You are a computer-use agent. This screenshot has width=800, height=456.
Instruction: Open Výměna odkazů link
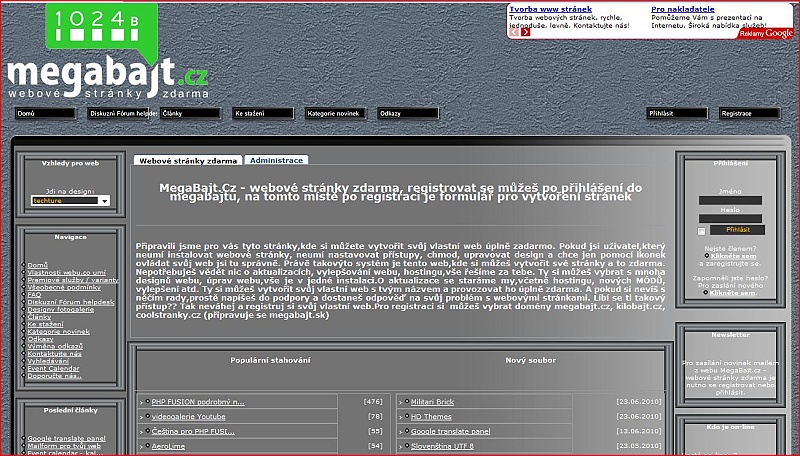55,346
